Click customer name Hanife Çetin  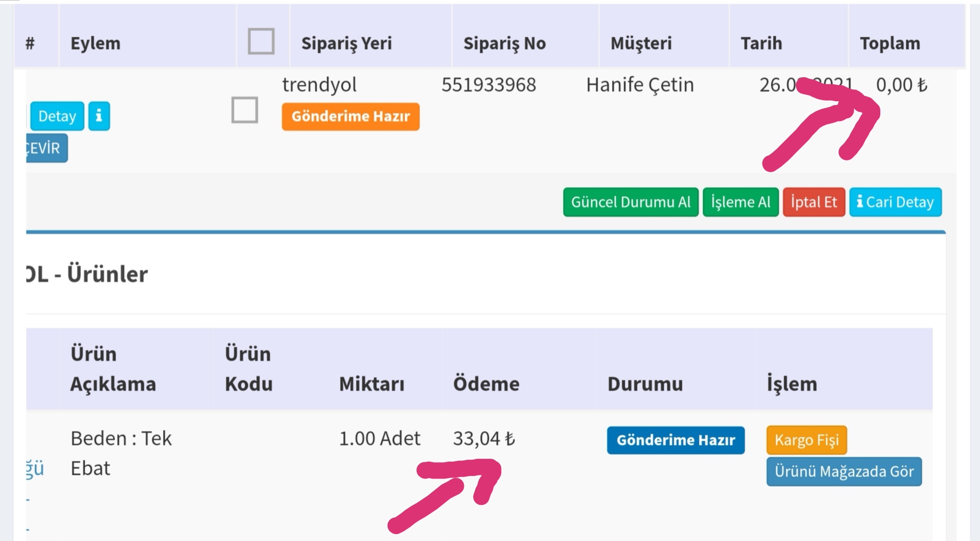click(x=640, y=85)
